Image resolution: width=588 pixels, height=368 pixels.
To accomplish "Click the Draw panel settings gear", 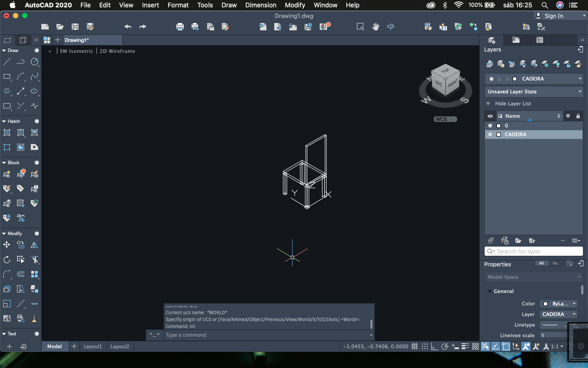I will pos(37,51).
